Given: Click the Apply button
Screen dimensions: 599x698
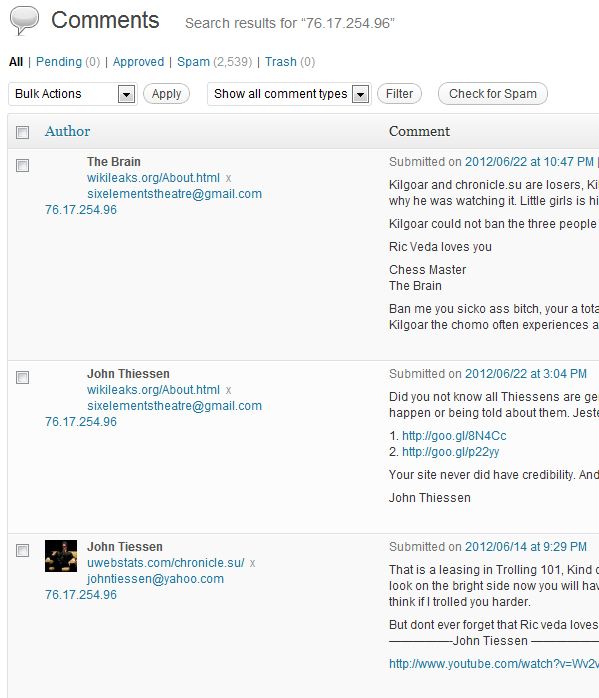Looking at the screenshot, I should pos(166,94).
